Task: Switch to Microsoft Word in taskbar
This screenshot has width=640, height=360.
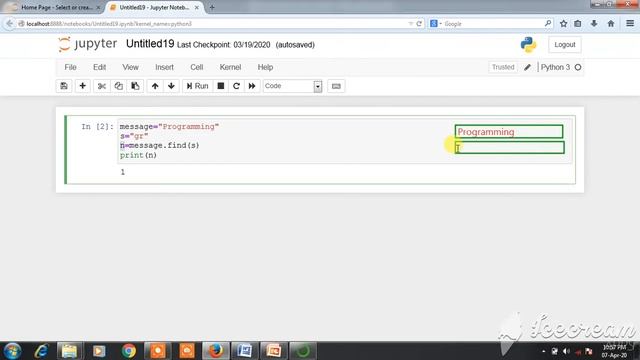Action: click(244, 351)
